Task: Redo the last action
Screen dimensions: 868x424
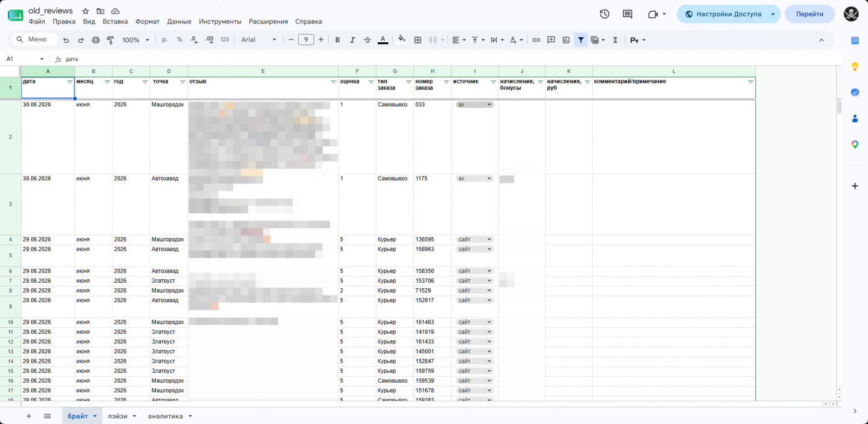Action: (81, 40)
